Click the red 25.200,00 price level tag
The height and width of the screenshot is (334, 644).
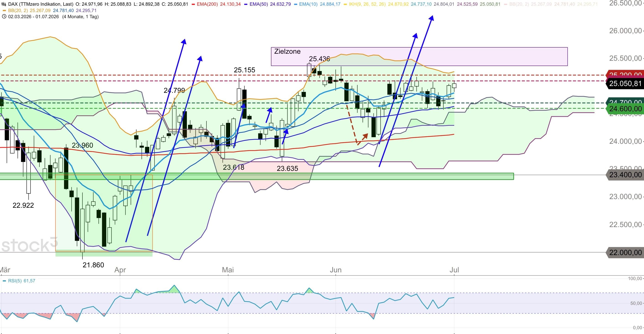625,74
